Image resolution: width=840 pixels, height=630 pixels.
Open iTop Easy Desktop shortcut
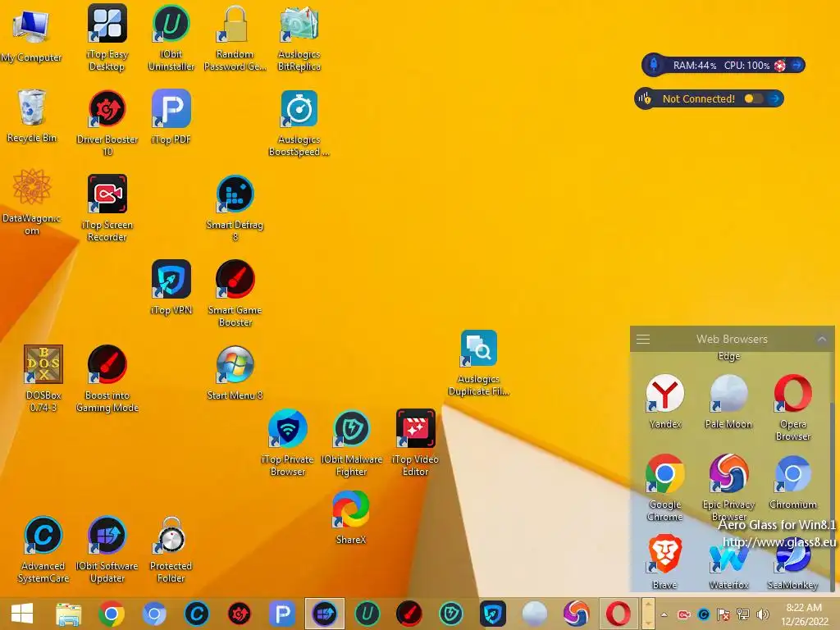pyautogui.click(x=107, y=36)
